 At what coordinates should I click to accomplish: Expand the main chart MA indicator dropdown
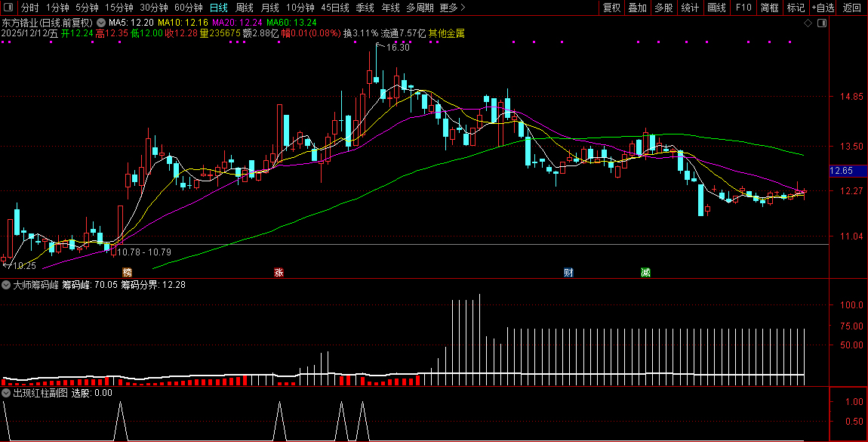coord(102,23)
